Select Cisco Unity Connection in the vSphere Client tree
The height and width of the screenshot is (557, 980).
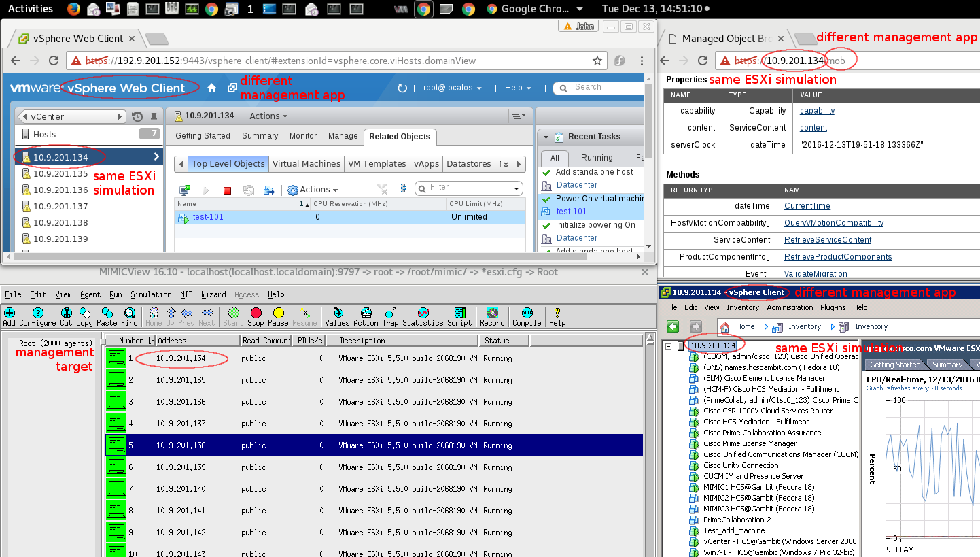[x=741, y=465]
